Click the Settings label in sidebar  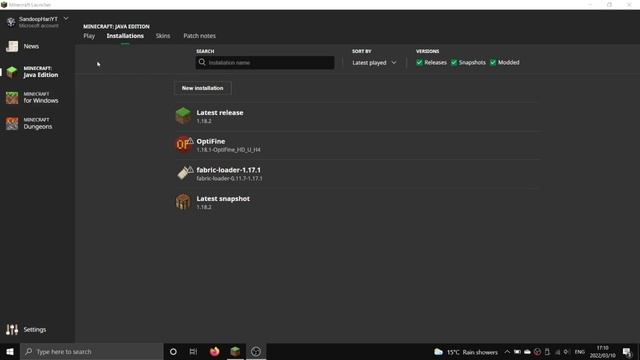[35, 329]
